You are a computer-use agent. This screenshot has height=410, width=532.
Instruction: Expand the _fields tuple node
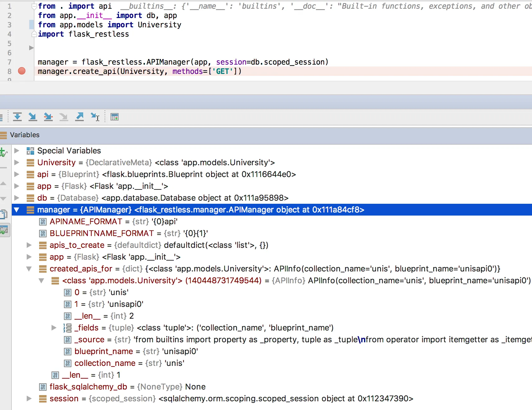(54, 328)
